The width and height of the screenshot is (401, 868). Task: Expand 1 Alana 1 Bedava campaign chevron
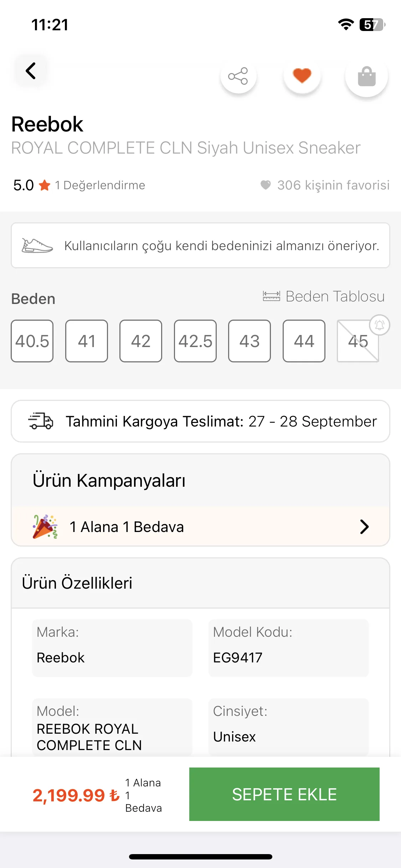tap(364, 527)
